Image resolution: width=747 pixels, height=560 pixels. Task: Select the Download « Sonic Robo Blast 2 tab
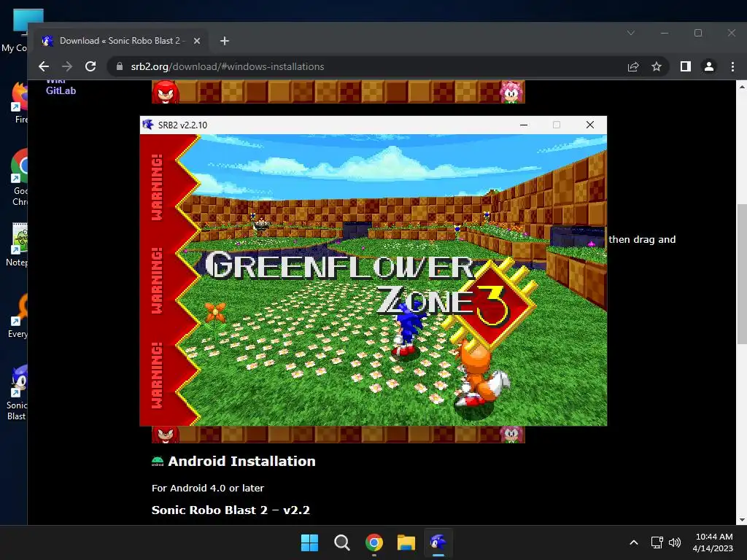(121, 41)
